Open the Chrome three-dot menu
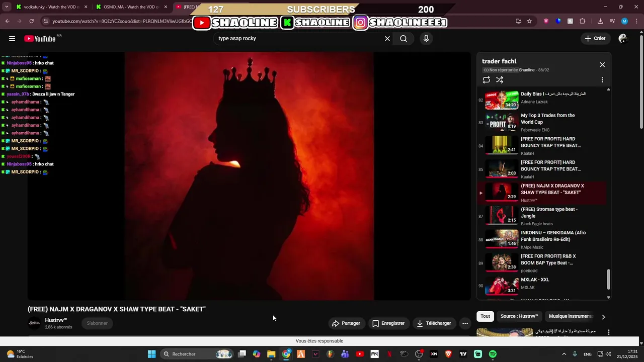644x362 pixels. (636, 21)
